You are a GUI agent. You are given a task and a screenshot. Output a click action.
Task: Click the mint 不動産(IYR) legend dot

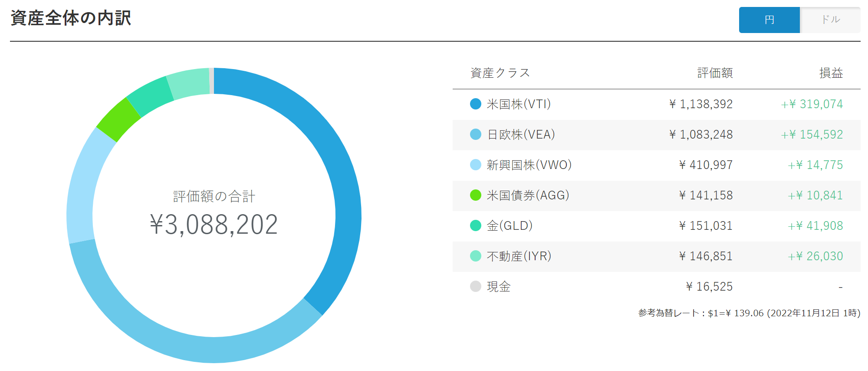[476, 256]
